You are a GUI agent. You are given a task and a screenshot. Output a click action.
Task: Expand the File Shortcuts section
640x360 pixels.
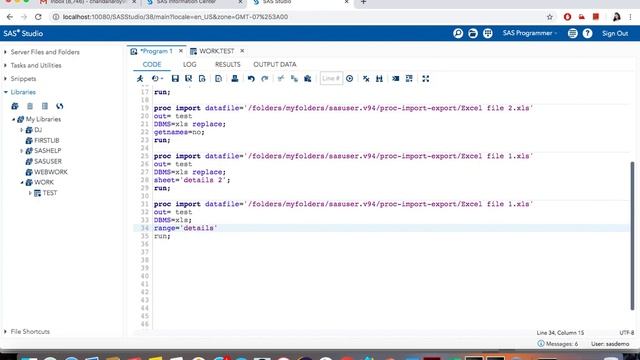5,331
